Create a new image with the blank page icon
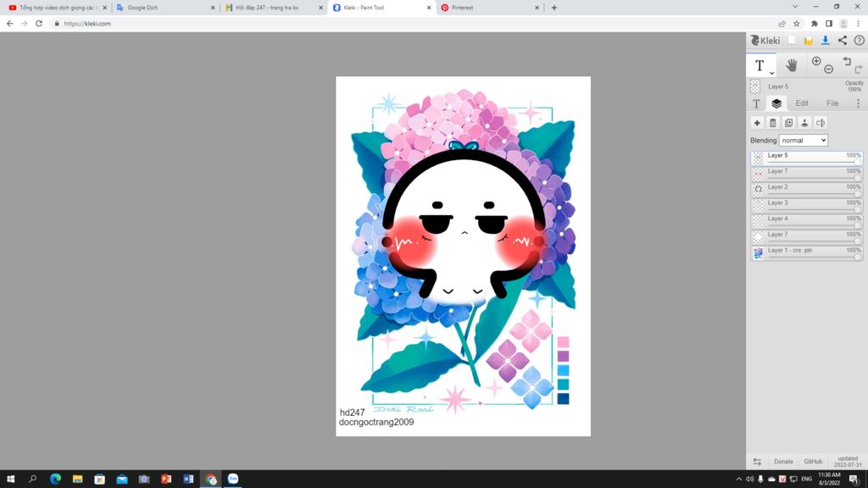This screenshot has height=488, width=868. coord(793,41)
